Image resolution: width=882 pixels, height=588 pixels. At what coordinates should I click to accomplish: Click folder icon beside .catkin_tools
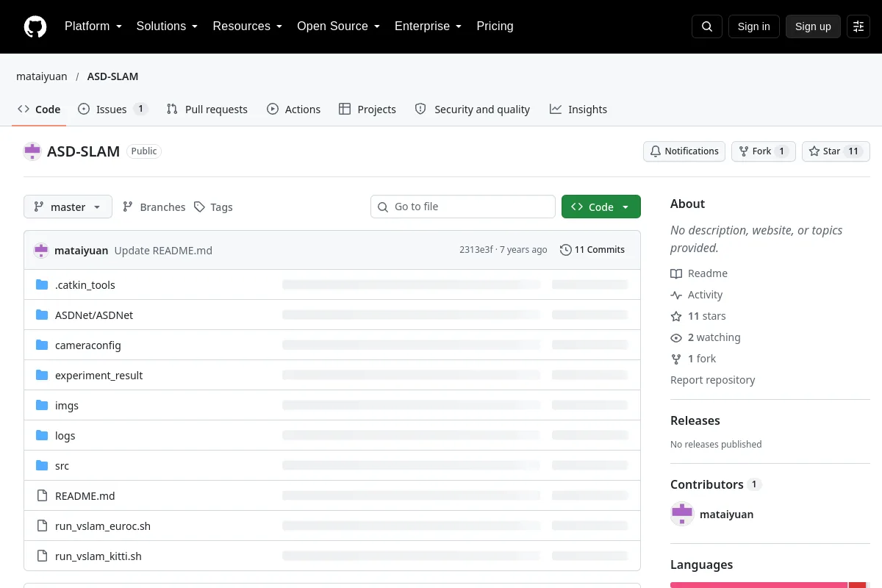click(x=42, y=285)
